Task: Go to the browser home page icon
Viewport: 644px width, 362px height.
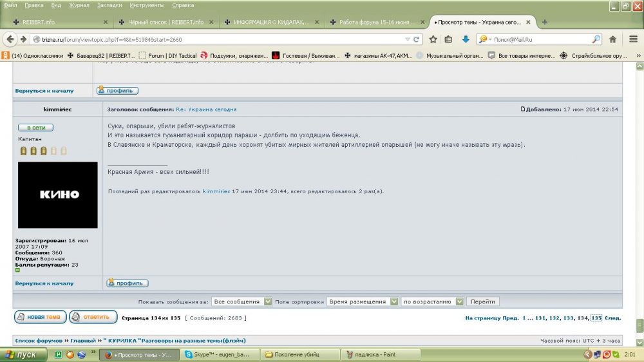Action: [612, 39]
